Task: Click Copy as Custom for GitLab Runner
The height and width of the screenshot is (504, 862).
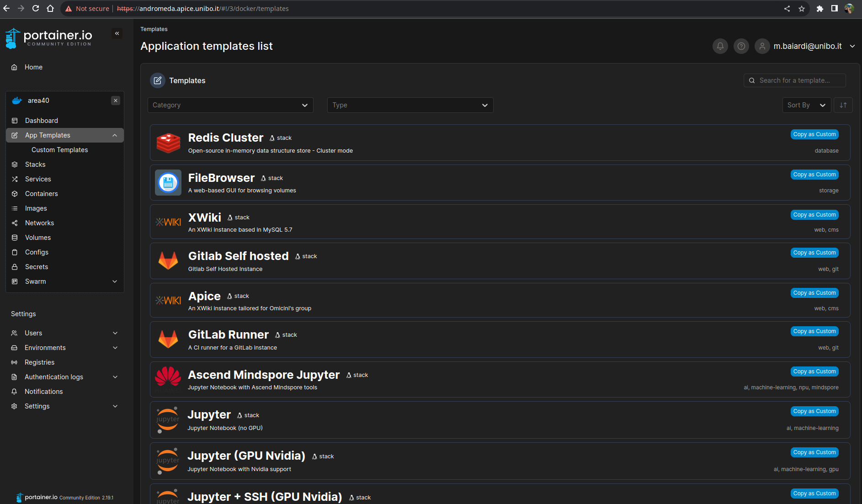Action: [814, 331]
